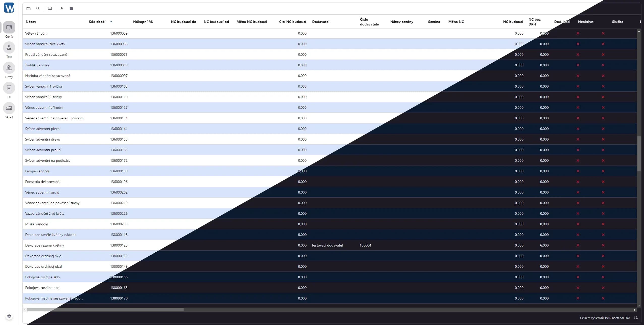This screenshot has width=644, height=325.
Task: Click horizontal scrollbar left arrow
Action: [25, 310]
